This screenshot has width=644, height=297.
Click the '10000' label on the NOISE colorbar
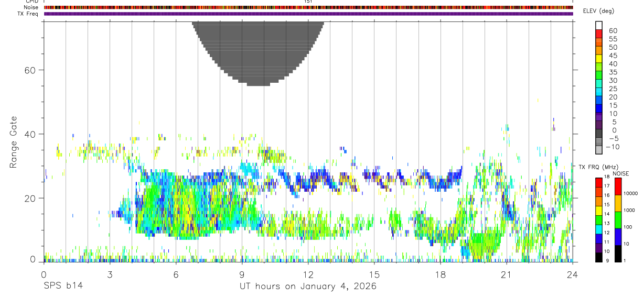[x=630, y=193]
